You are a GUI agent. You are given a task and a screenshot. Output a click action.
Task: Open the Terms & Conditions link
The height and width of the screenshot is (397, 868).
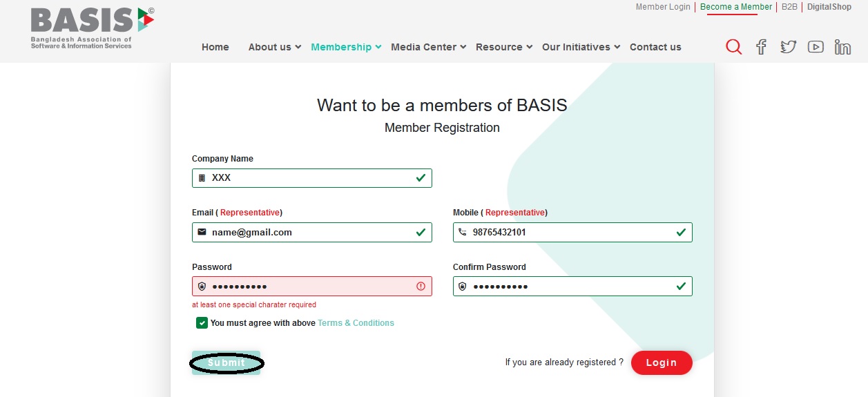click(x=356, y=323)
